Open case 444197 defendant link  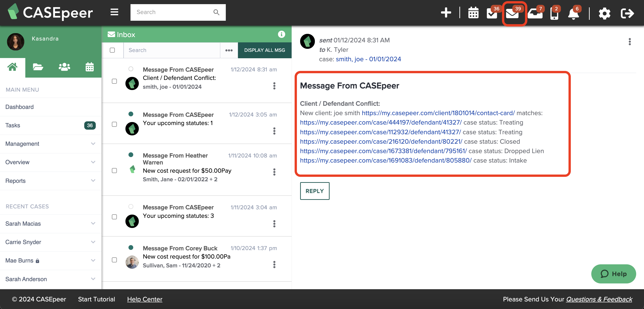(381, 122)
